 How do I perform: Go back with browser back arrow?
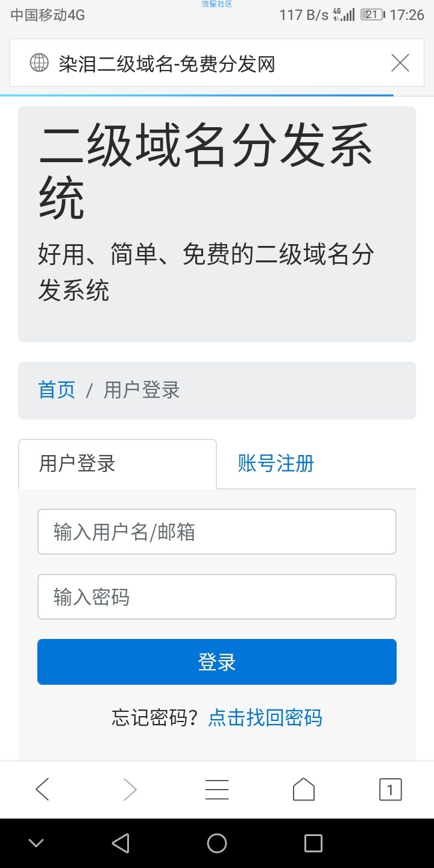click(42, 789)
